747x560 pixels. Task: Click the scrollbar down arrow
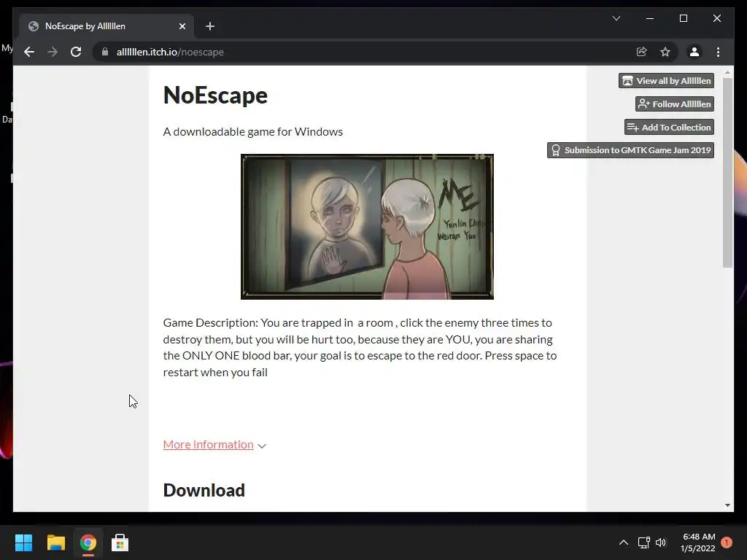(727, 505)
